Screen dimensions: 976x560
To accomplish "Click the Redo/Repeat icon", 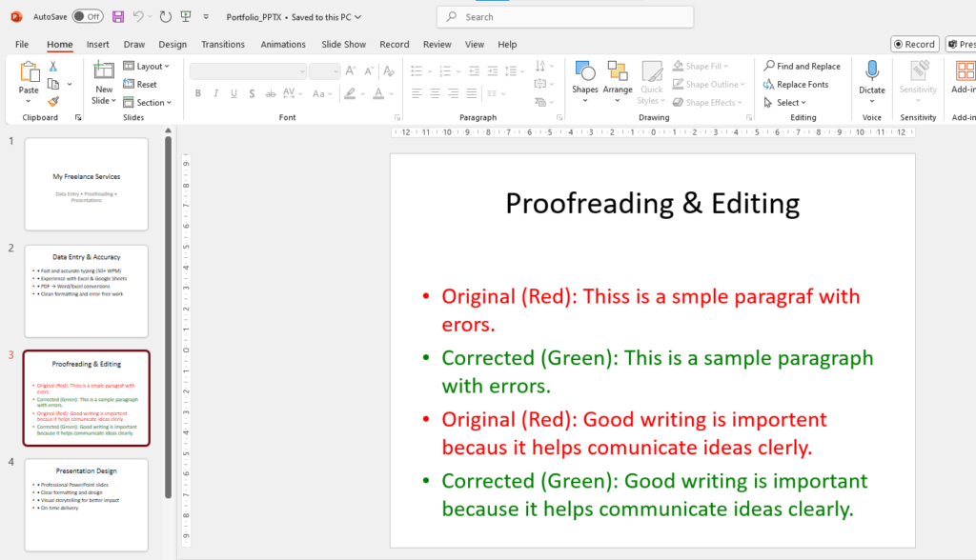I will click(165, 17).
